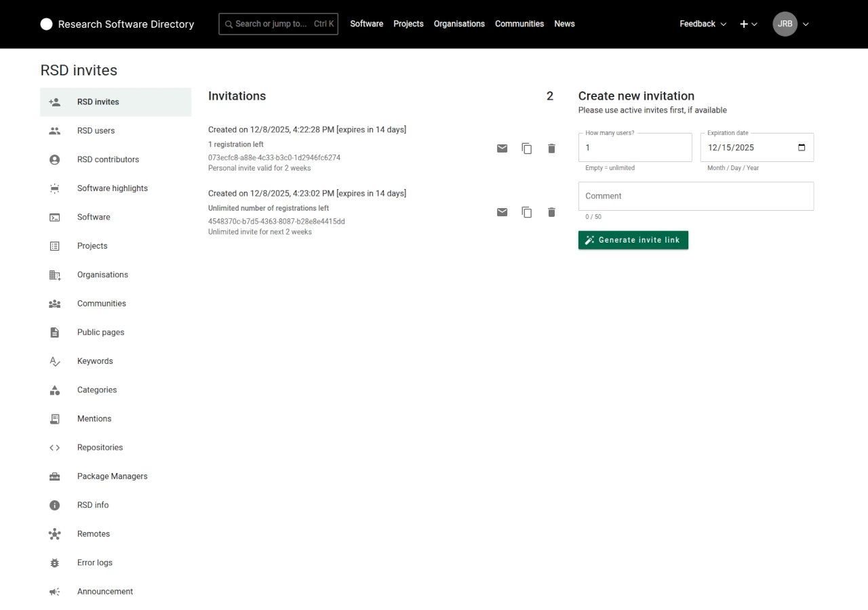Send the unlimited invite by email
Image resolution: width=868 pixels, height=610 pixels.
pyautogui.click(x=502, y=212)
